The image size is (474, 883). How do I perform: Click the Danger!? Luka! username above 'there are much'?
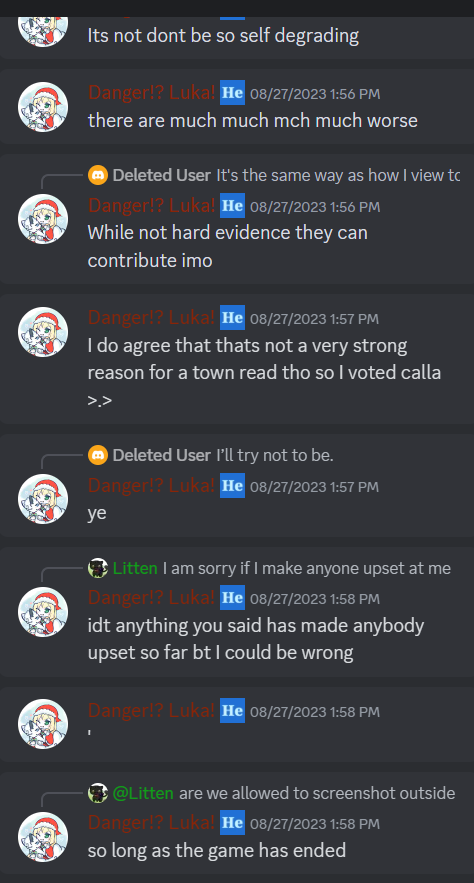pos(151,93)
